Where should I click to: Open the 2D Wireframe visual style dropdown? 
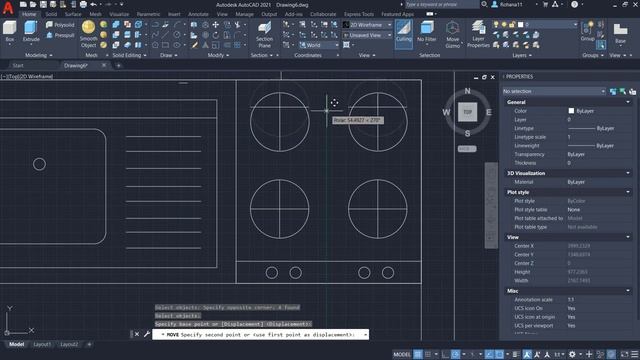(x=367, y=25)
